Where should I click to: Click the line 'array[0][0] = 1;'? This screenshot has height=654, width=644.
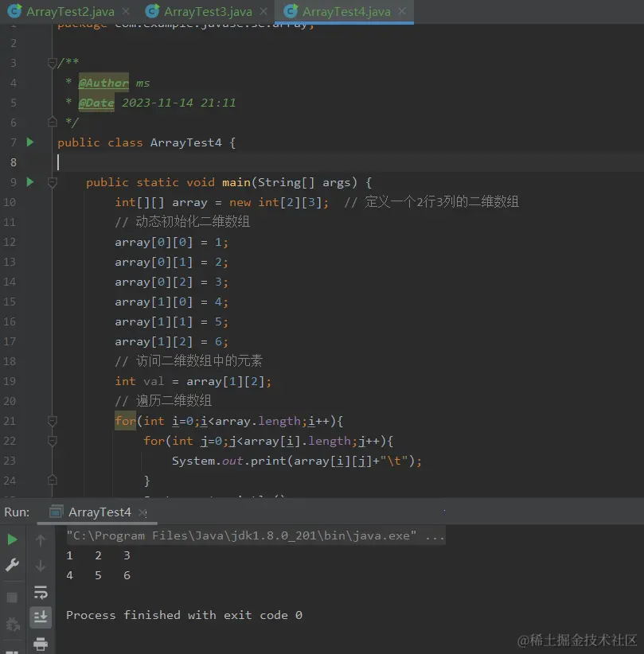tap(171, 243)
